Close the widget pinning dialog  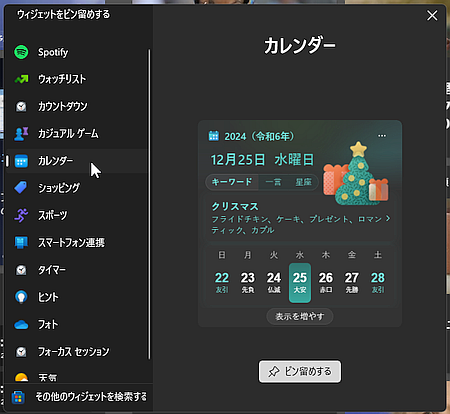point(432,15)
